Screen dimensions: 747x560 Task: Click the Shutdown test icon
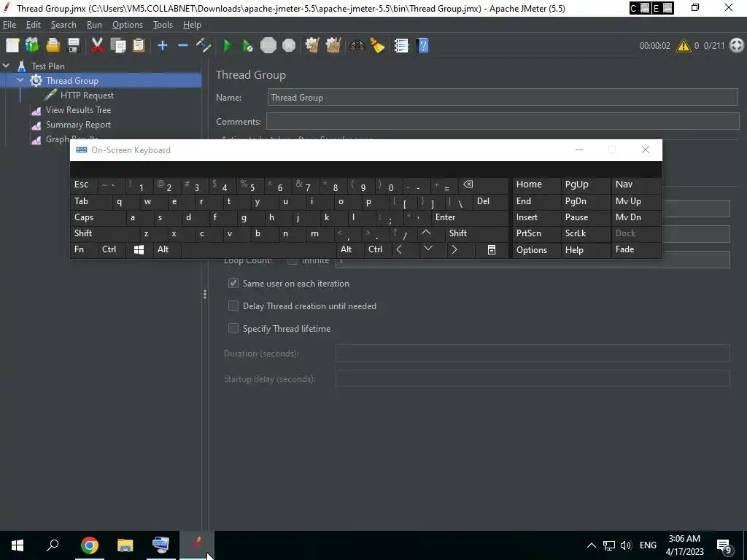click(289, 46)
